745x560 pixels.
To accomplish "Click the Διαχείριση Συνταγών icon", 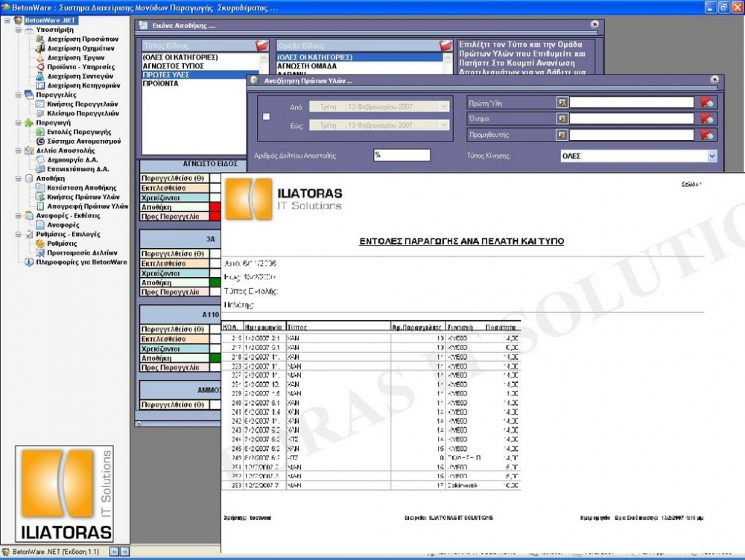I will point(40,76).
